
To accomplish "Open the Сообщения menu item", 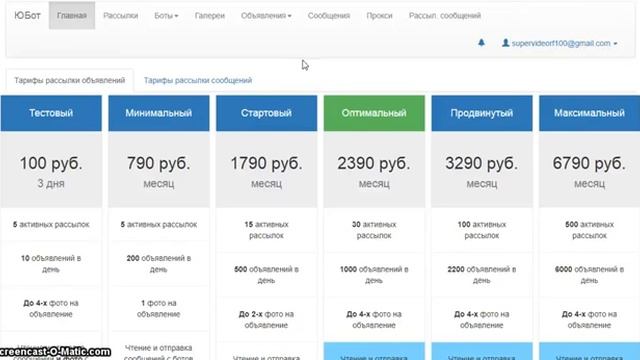I will click(329, 16).
